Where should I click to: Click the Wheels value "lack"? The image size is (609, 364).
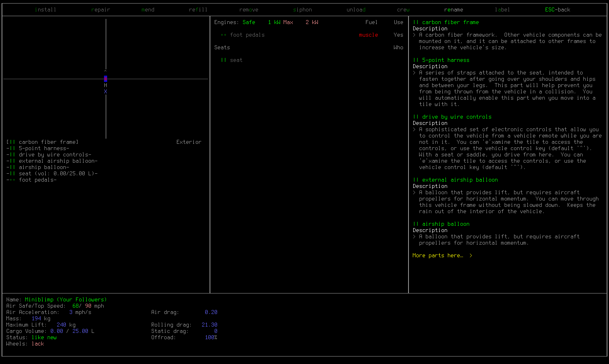[37, 344]
